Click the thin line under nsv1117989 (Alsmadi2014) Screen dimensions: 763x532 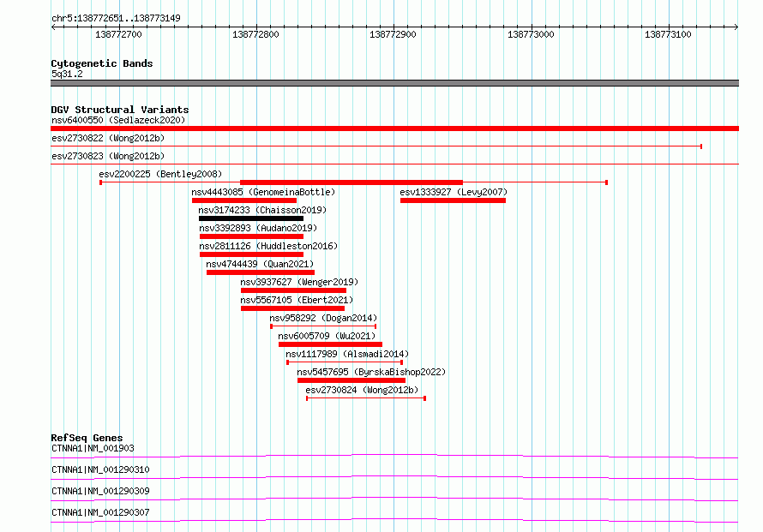tap(345, 362)
